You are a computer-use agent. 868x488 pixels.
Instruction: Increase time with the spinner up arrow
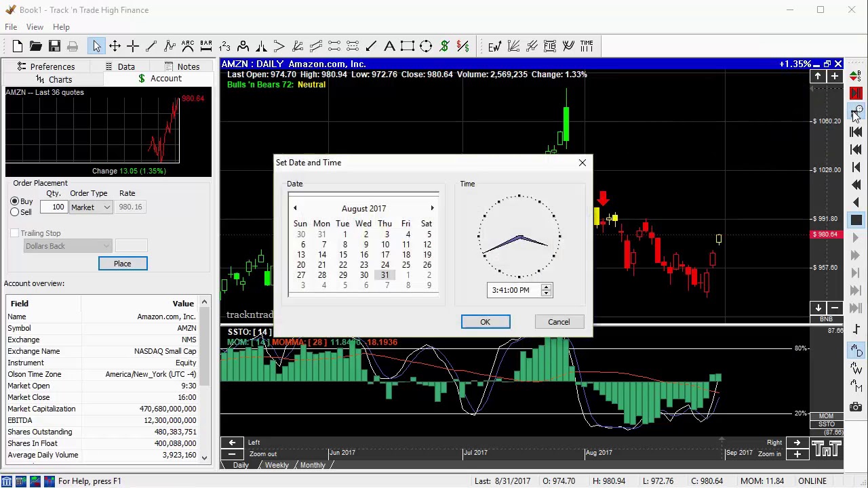coord(546,287)
